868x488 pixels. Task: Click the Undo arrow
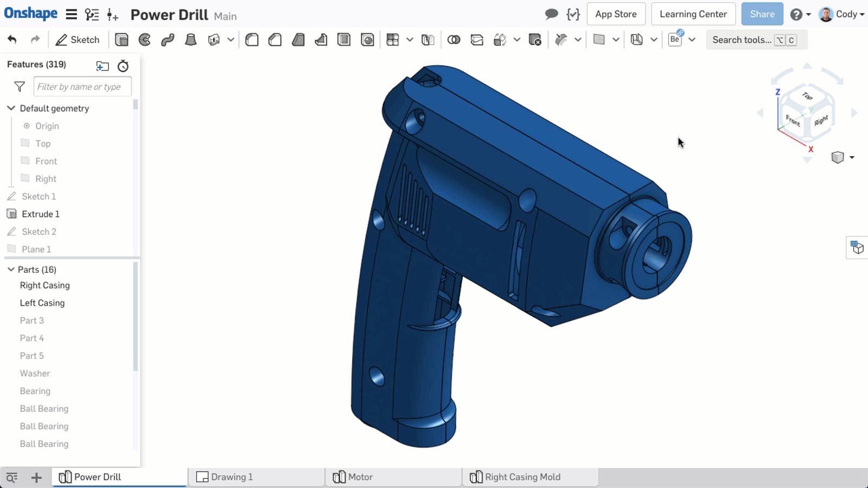pos(12,40)
